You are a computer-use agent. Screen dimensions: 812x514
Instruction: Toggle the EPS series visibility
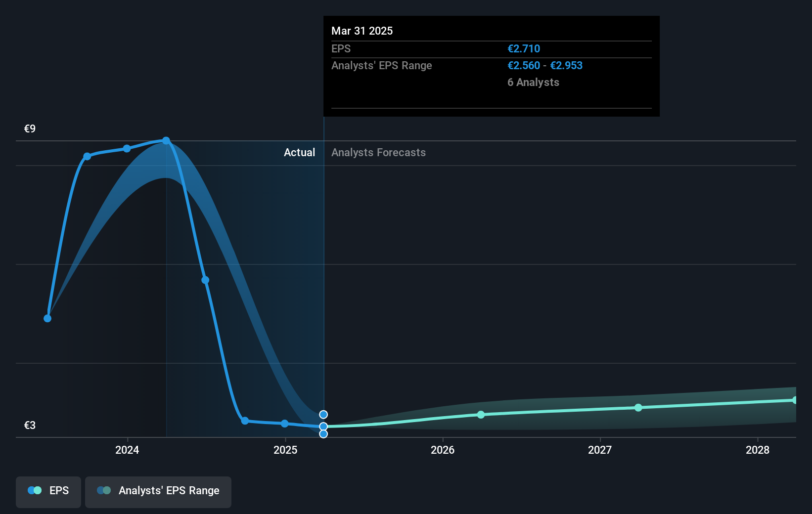click(x=48, y=492)
